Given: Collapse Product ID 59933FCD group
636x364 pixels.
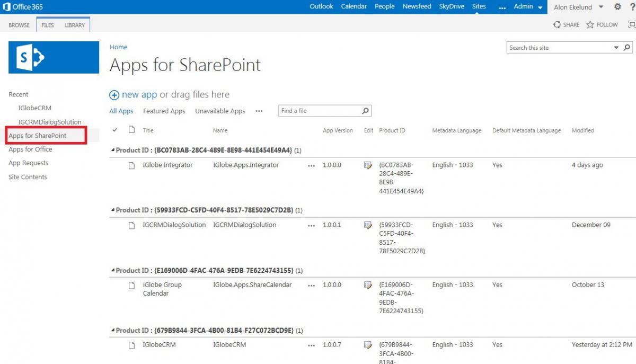Looking at the screenshot, I should pyautogui.click(x=112, y=210).
